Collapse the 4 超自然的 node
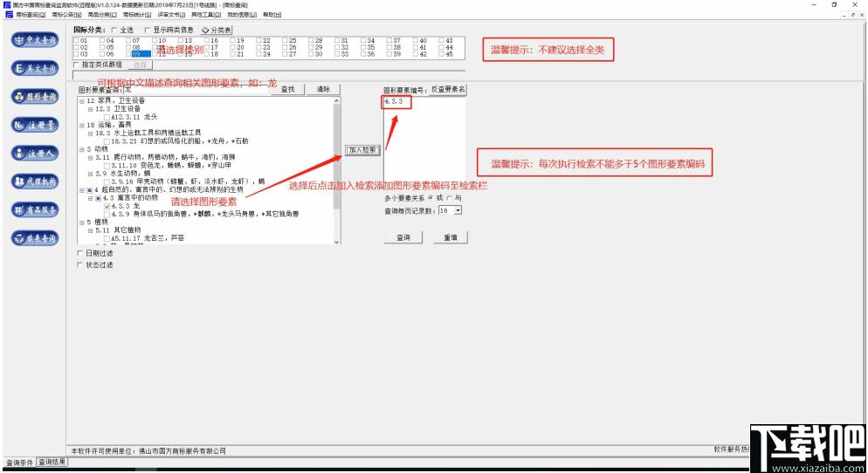Viewport: 868px width, 473px height. point(82,189)
